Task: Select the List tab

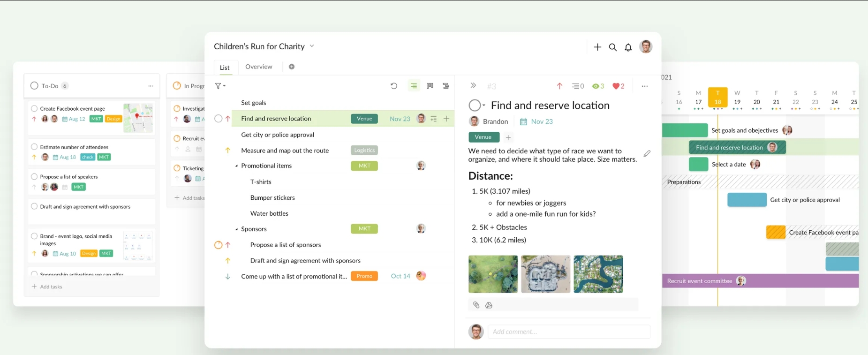Action: pyautogui.click(x=225, y=68)
